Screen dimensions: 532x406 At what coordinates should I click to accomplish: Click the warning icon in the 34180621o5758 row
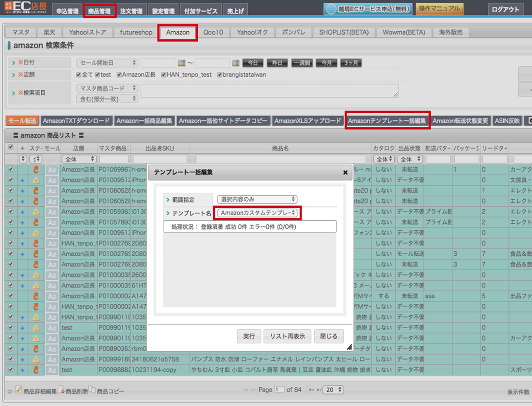pyautogui.click(x=36, y=359)
